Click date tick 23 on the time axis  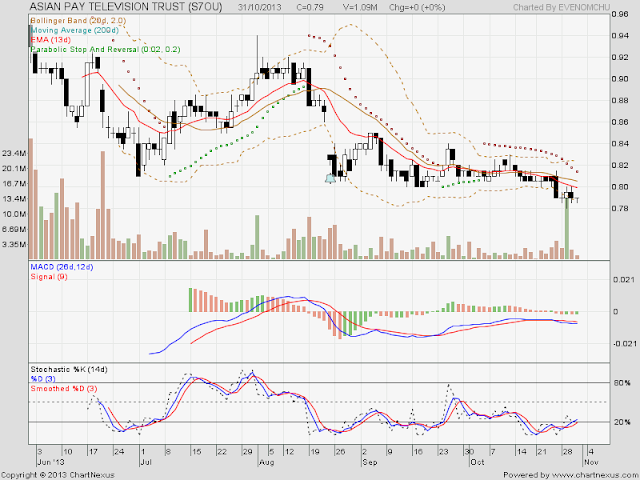[443, 452]
